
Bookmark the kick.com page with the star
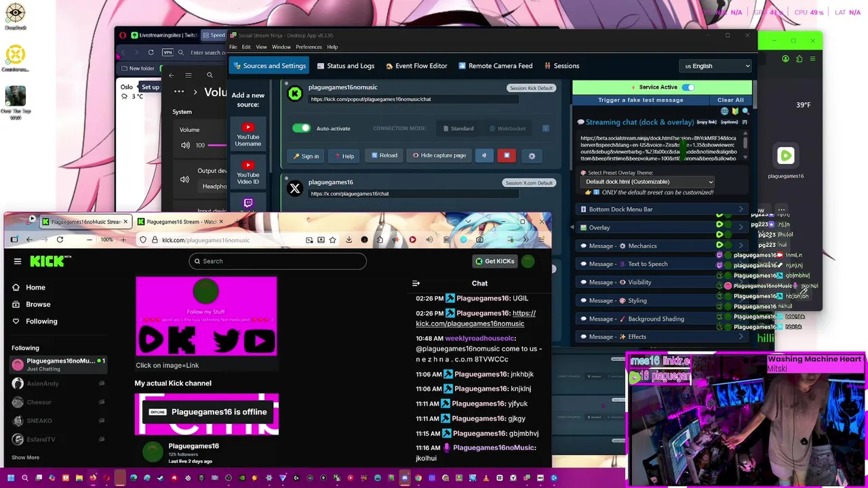pyautogui.click(x=332, y=239)
